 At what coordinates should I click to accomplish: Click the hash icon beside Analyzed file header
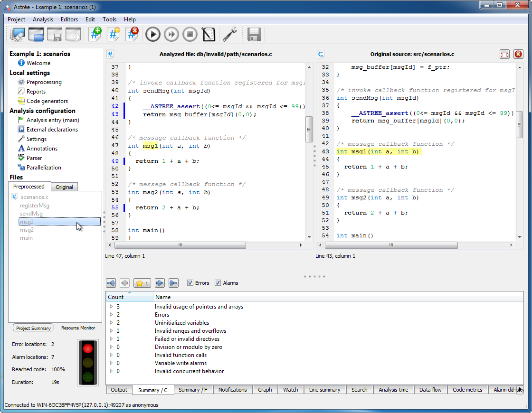click(x=110, y=54)
